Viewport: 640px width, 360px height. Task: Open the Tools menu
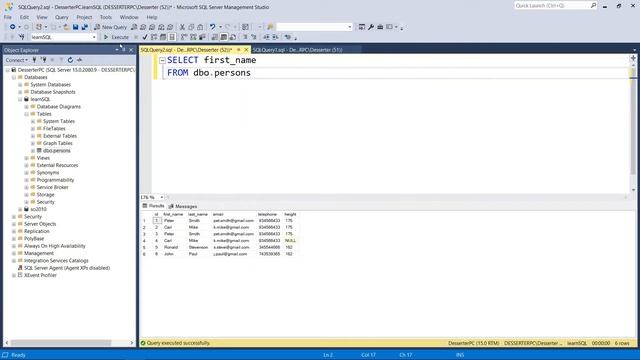[x=106, y=17]
